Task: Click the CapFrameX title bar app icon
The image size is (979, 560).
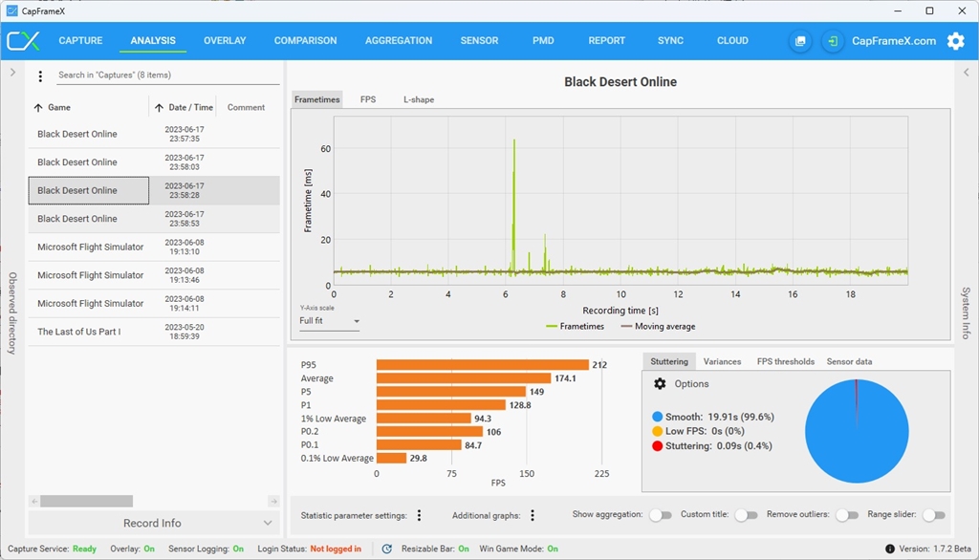Action: click(x=11, y=11)
